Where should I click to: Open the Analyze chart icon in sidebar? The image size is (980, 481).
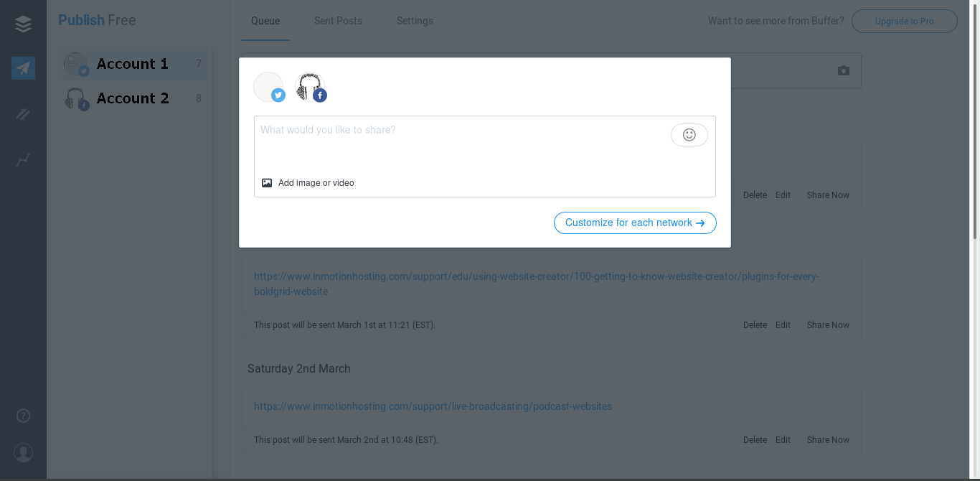tap(23, 160)
